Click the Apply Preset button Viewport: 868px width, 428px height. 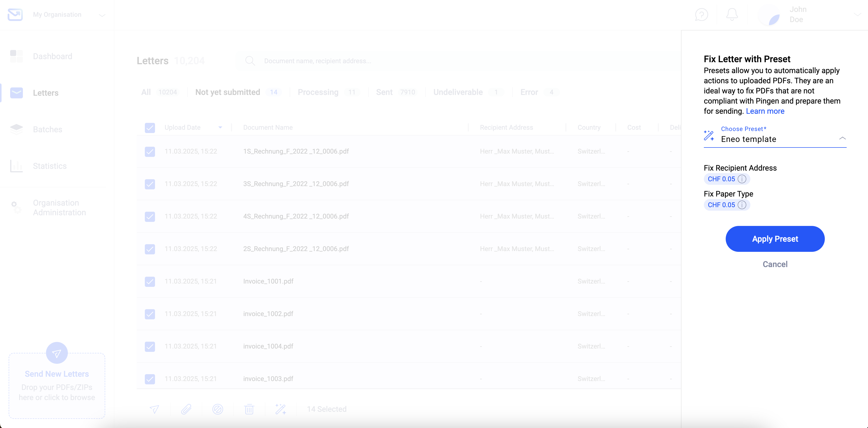[775, 239]
